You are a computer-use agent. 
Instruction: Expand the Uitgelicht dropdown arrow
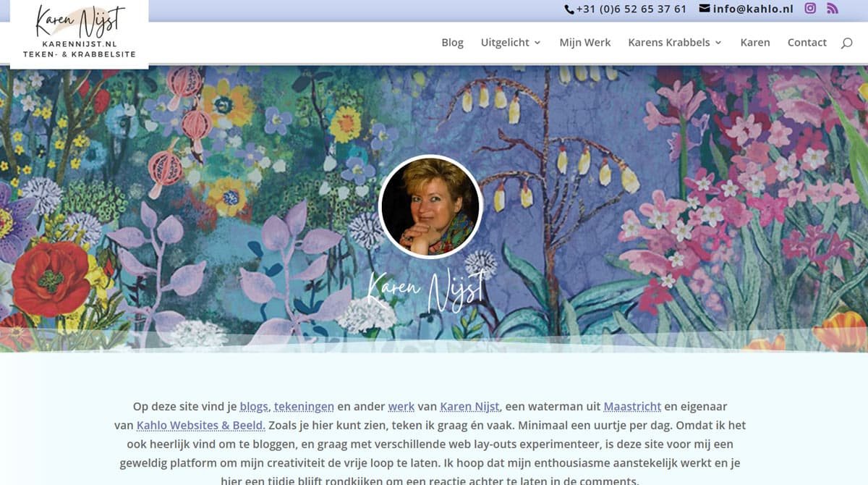pyautogui.click(x=537, y=43)
